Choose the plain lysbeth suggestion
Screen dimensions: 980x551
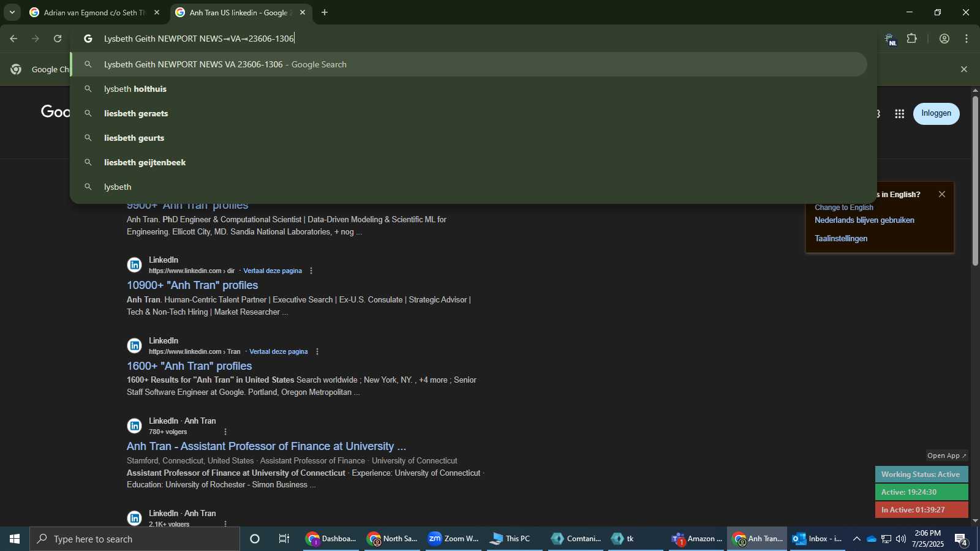[x=469, y=187]
